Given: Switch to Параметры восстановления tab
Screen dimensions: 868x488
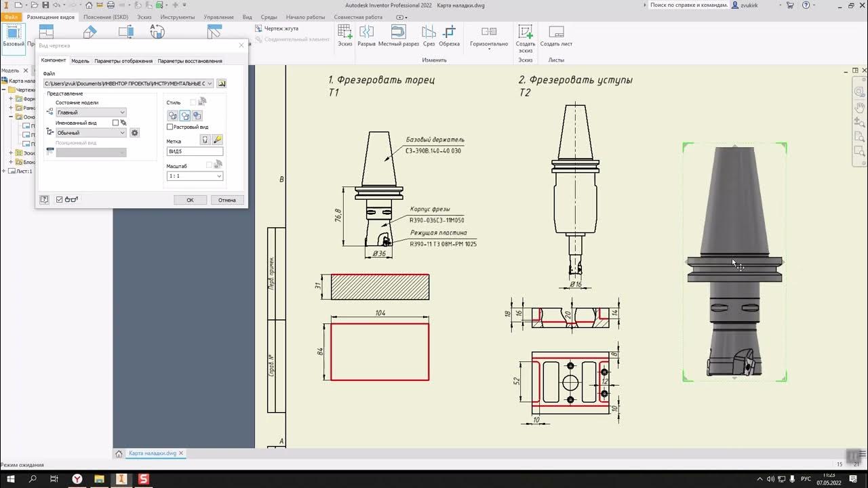Looking at the screenshot, I should click(190, 61).
